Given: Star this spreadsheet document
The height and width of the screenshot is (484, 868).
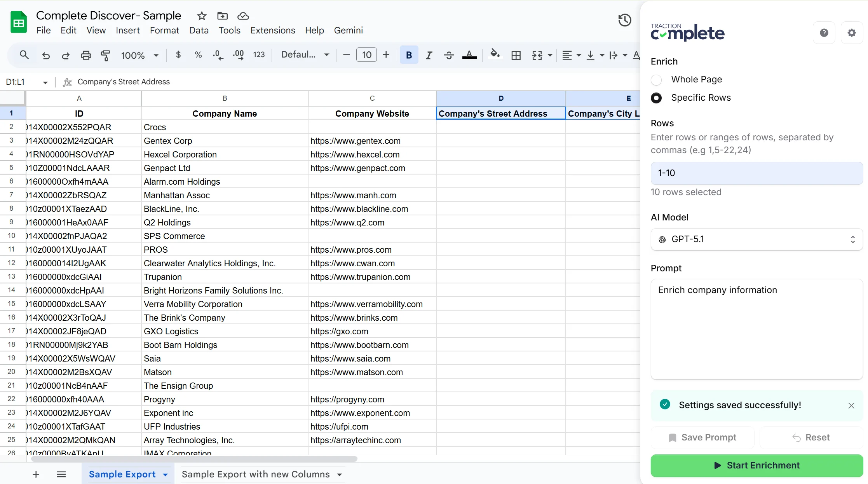Looking at the screenshot, I should click(x=201, y=16).
